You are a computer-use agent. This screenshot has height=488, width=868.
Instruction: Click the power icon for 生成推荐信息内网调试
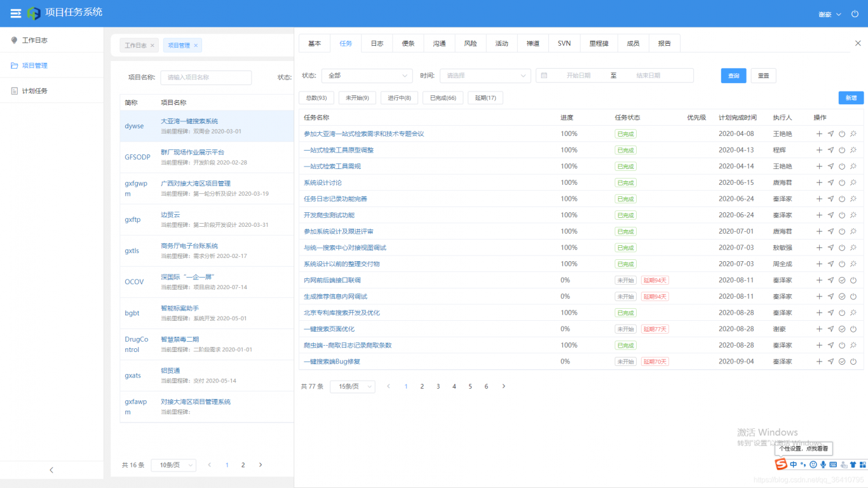coord(853,297)
